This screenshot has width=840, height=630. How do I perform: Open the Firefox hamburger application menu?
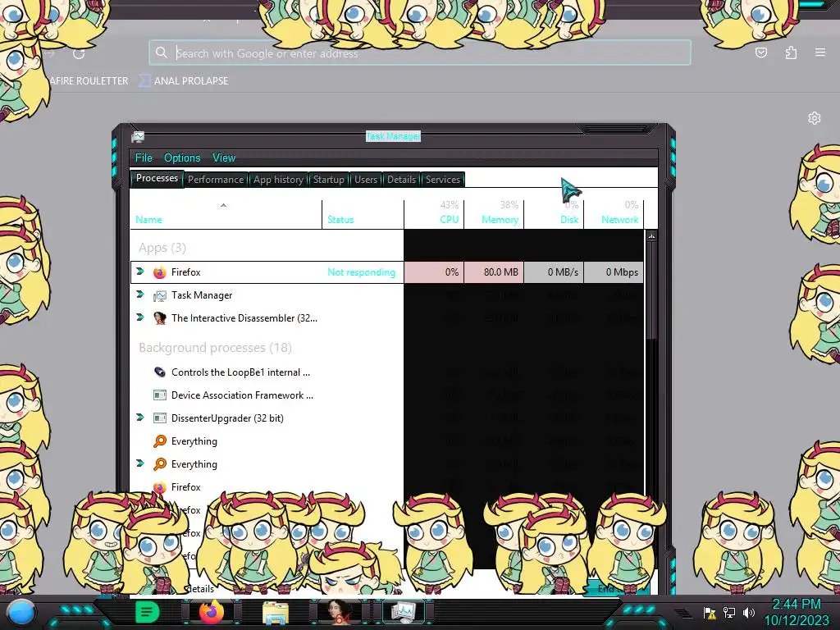point(820,52)
